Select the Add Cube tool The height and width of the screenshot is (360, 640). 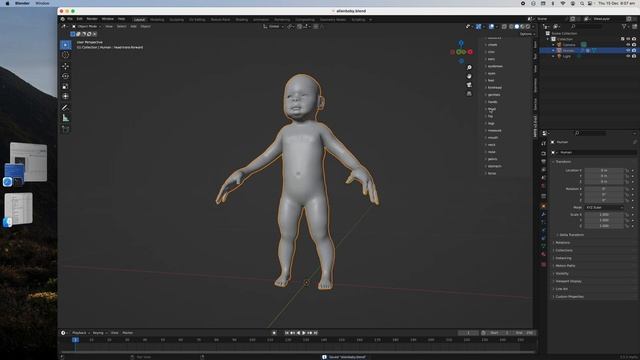[65, 129]
